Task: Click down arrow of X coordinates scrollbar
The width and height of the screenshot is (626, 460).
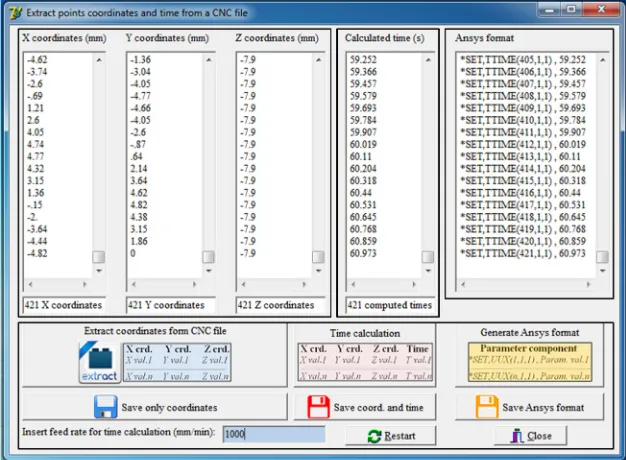Action: (x=99, y=271)
